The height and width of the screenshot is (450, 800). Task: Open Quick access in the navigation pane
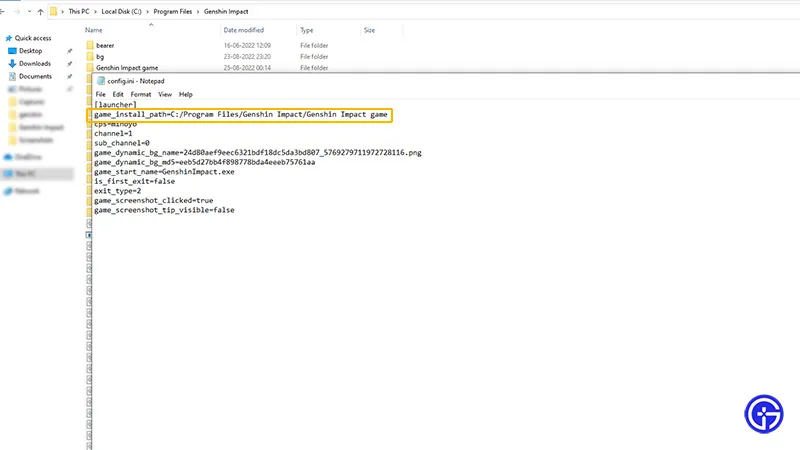click(33, 38)
